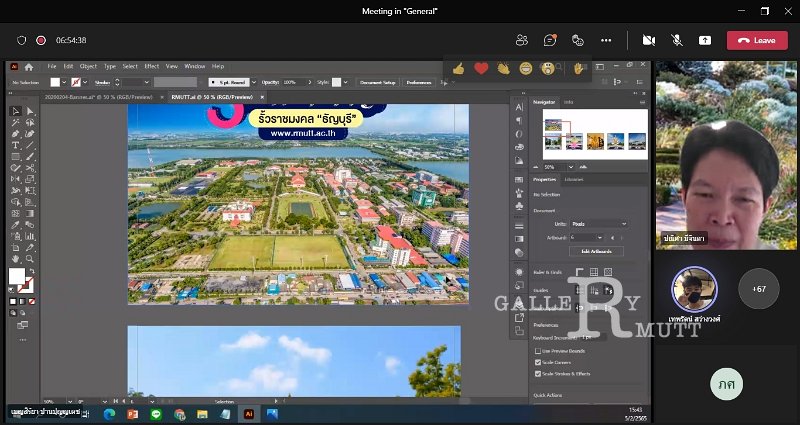Toggle Show Grid icon in Properties

(594, 272)
